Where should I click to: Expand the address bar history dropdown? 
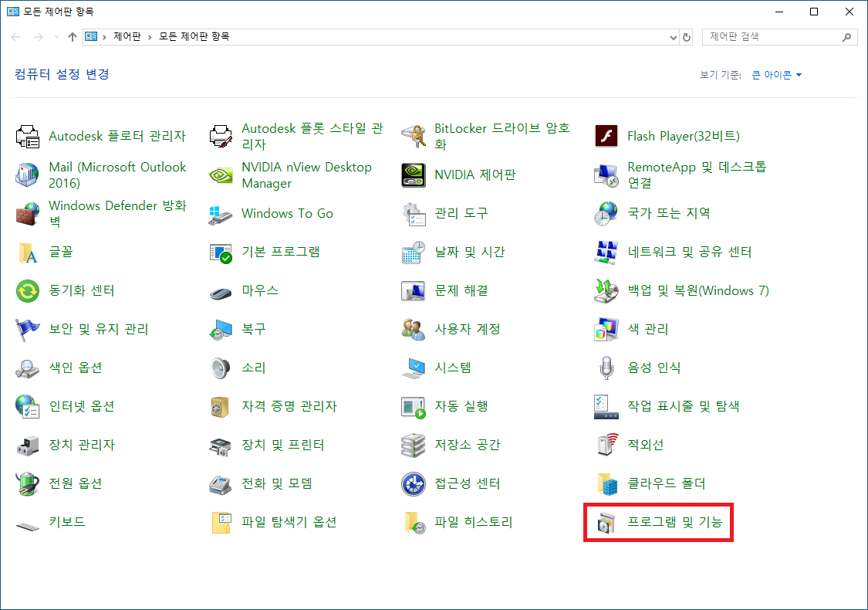[673, 37]
